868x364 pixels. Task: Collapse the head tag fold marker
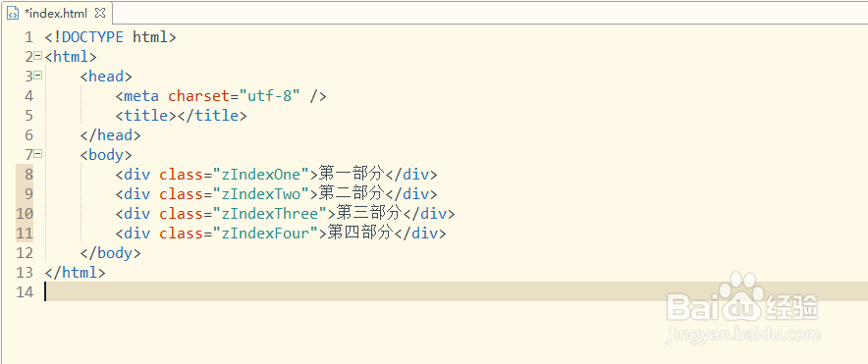37,76
